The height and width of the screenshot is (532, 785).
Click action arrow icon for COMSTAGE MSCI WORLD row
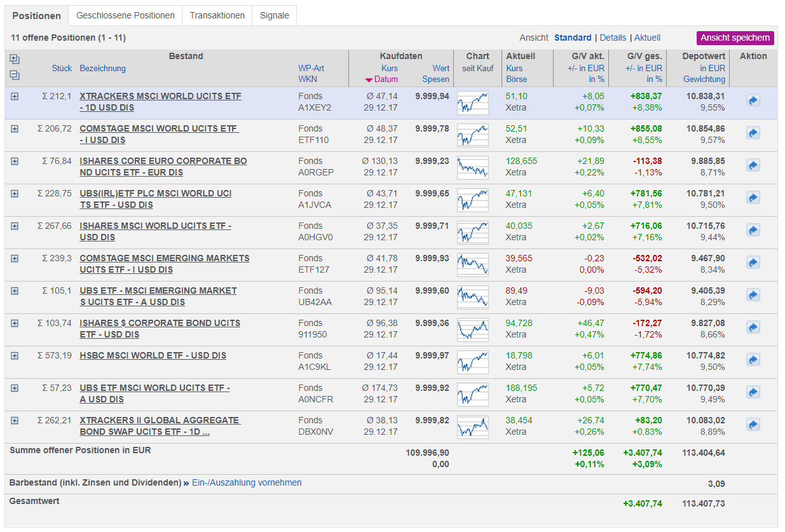pyautogui.click(x=753, y=133)
